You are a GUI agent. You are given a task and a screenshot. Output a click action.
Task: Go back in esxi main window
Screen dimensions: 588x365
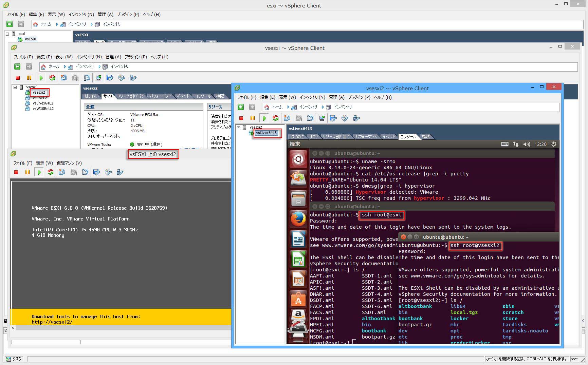[x=10, y=24]
